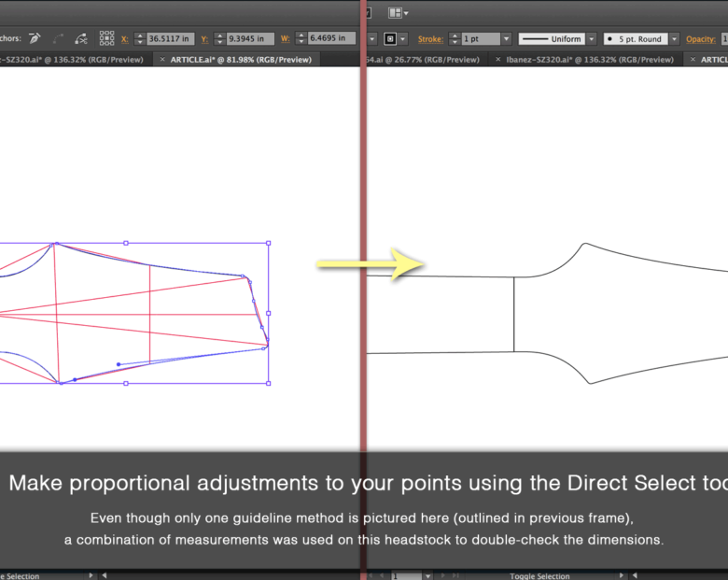The image size is (728, 580).
Task: Open the Uniform width profile dropdown
Action: pos(592,39)
